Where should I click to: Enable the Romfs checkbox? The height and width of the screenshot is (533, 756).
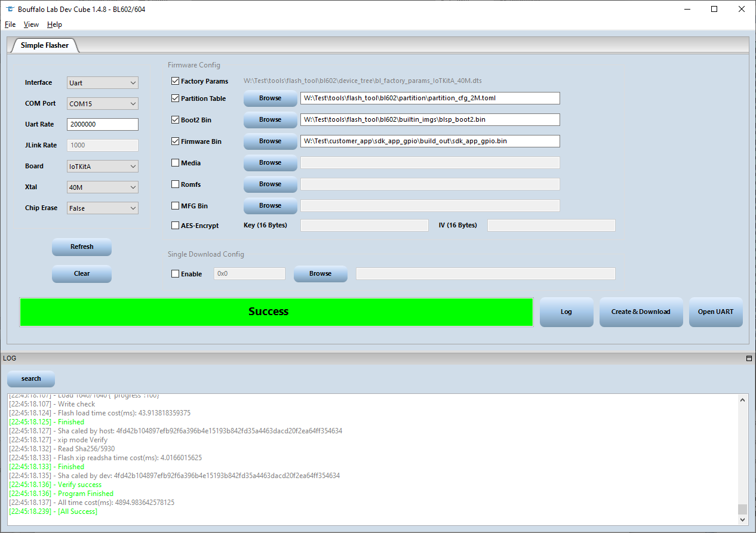click(x=175, y=184)
